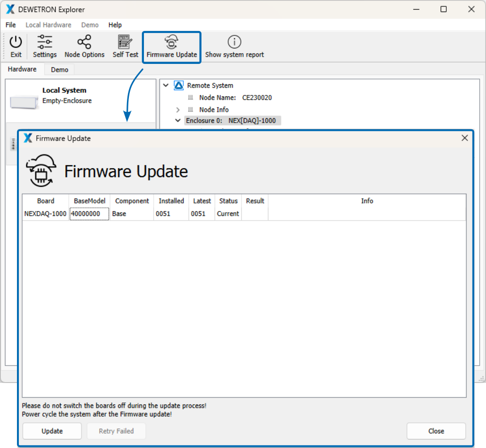
Task: Click the Exit power icon
Action: pyautogui.click(x=16, y=42)
